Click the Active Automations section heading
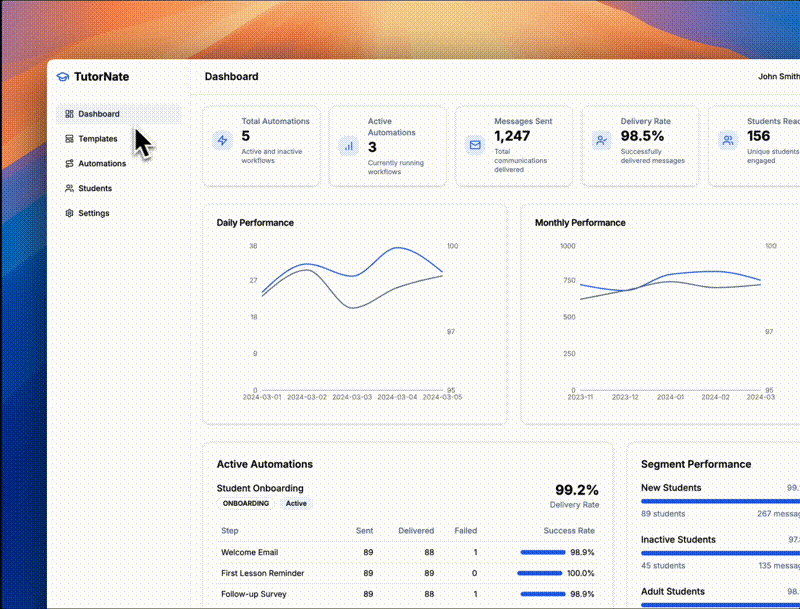The image size is (800, 609). (x=265, y=464)
